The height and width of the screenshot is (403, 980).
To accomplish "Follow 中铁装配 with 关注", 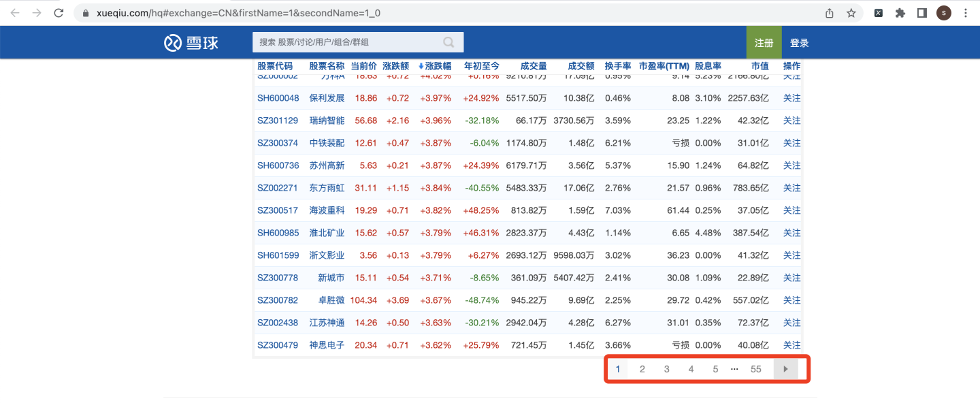I will pyautogui.click(x=792, y=143).
